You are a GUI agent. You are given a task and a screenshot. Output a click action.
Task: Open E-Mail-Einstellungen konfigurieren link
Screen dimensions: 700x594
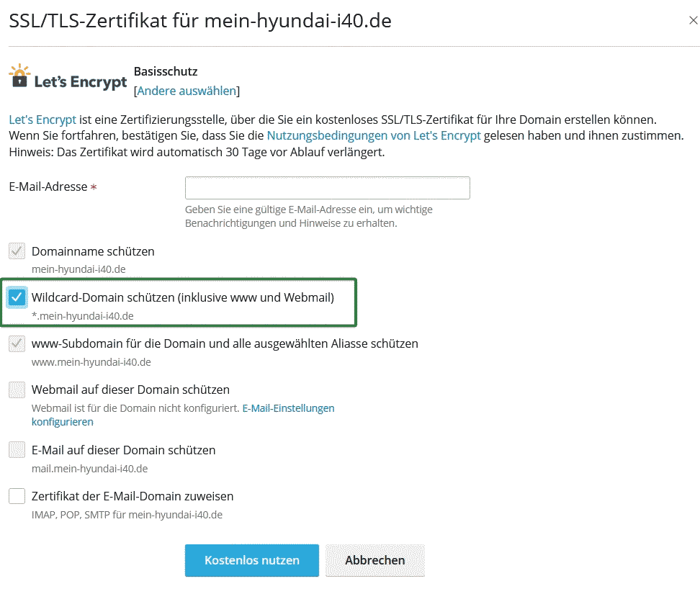tap(288, 408)
